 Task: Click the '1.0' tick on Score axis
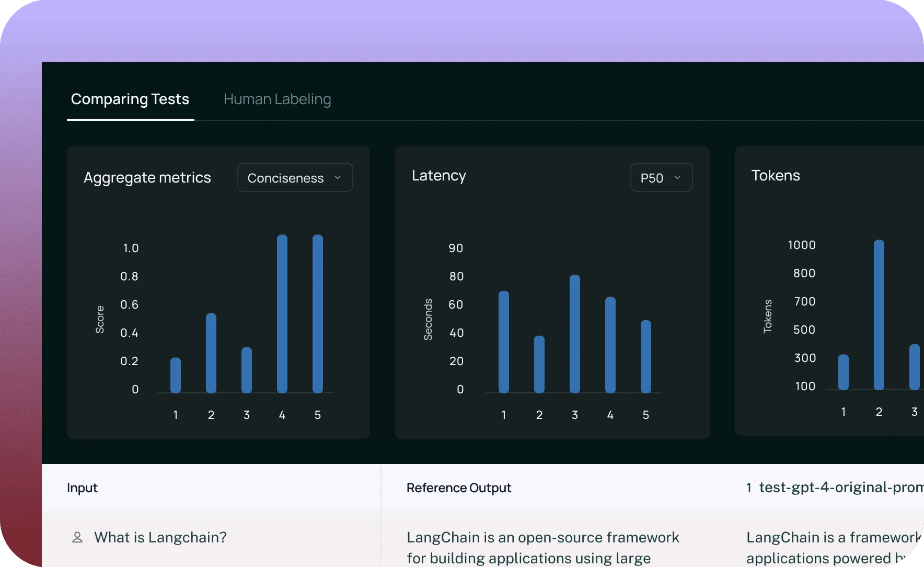[131, 248]
